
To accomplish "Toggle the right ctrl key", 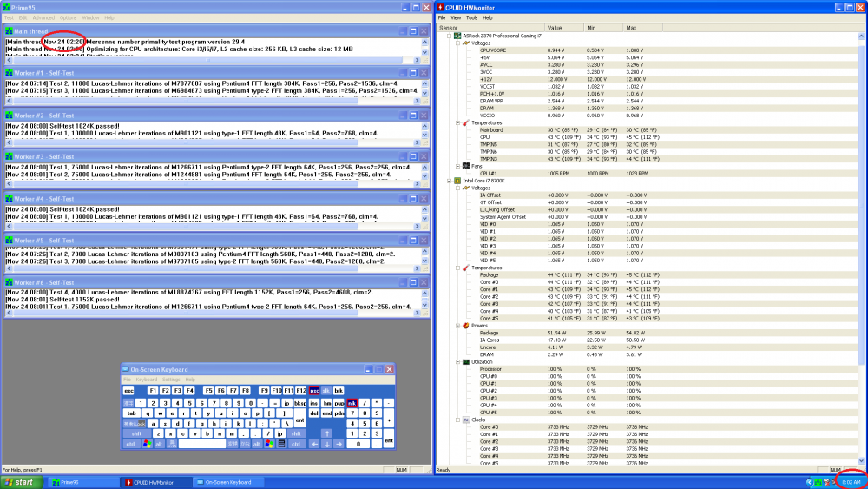I will pos(296,444).
